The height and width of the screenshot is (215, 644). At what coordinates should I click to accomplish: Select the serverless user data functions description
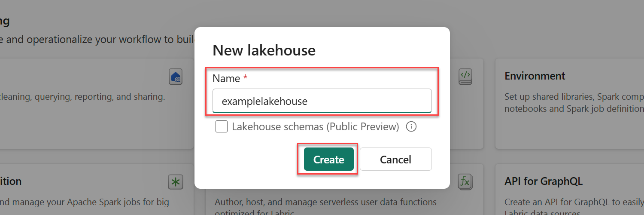pos(325,207)
